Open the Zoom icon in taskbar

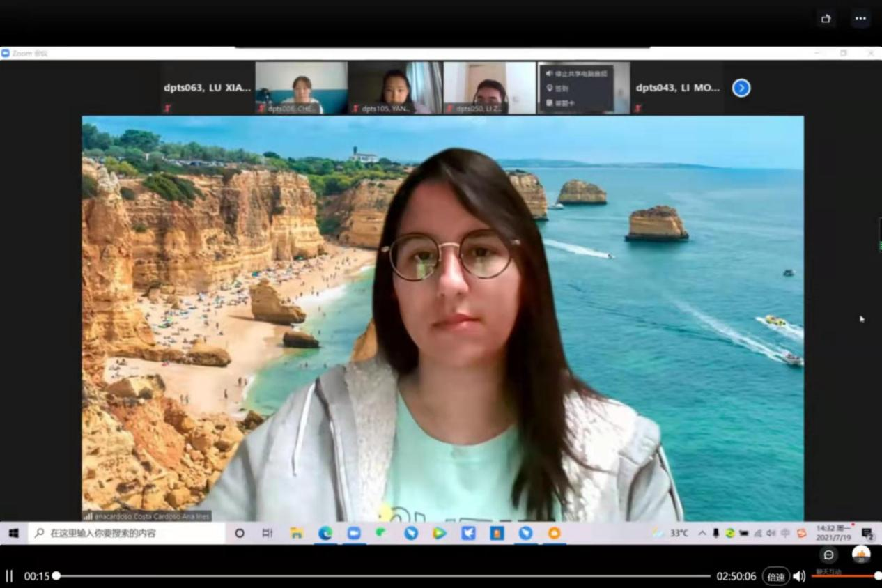[354, 533]
